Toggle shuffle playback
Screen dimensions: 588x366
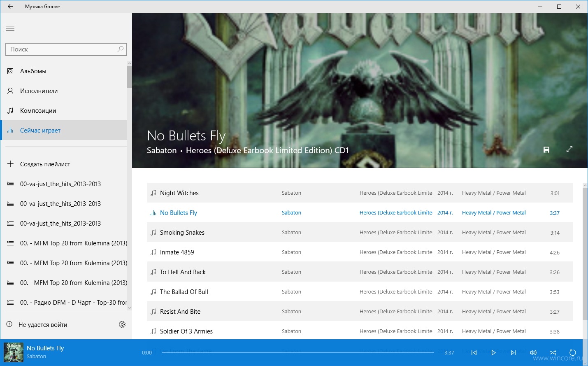(x=553, y=353)
